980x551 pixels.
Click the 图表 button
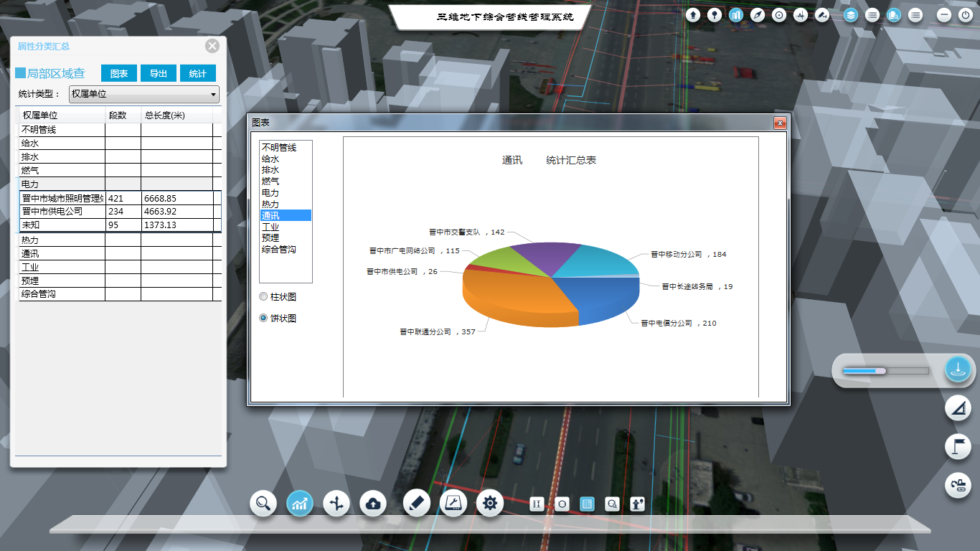(x=119, y=73)
